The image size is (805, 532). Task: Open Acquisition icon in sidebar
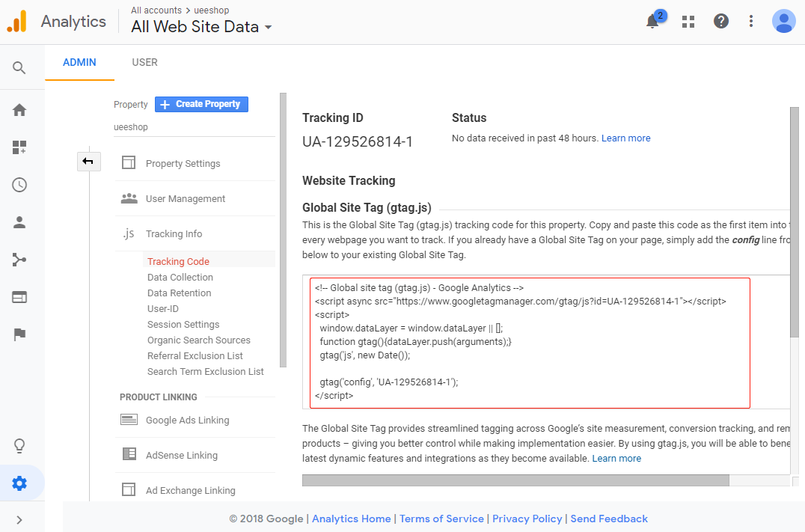click(19, 260)
